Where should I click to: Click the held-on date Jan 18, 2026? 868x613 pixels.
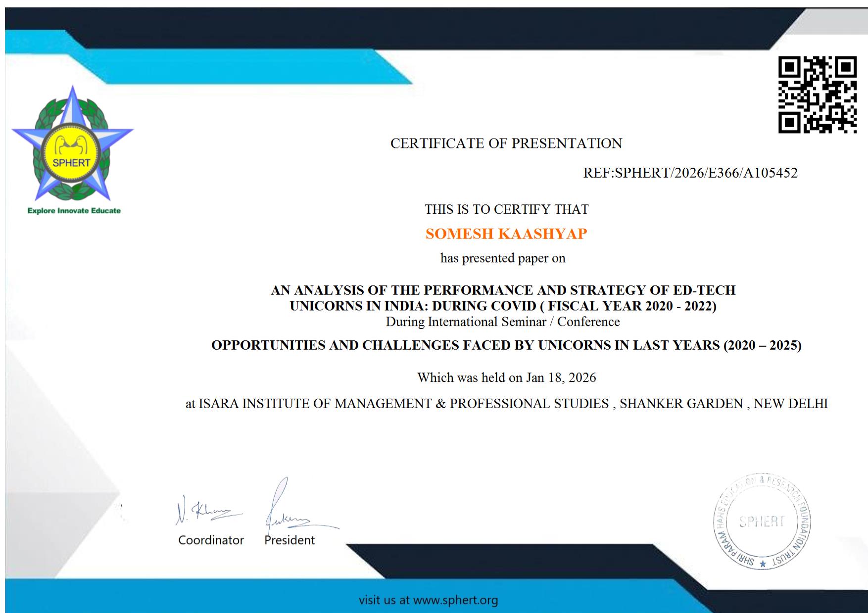pos(561,377)
